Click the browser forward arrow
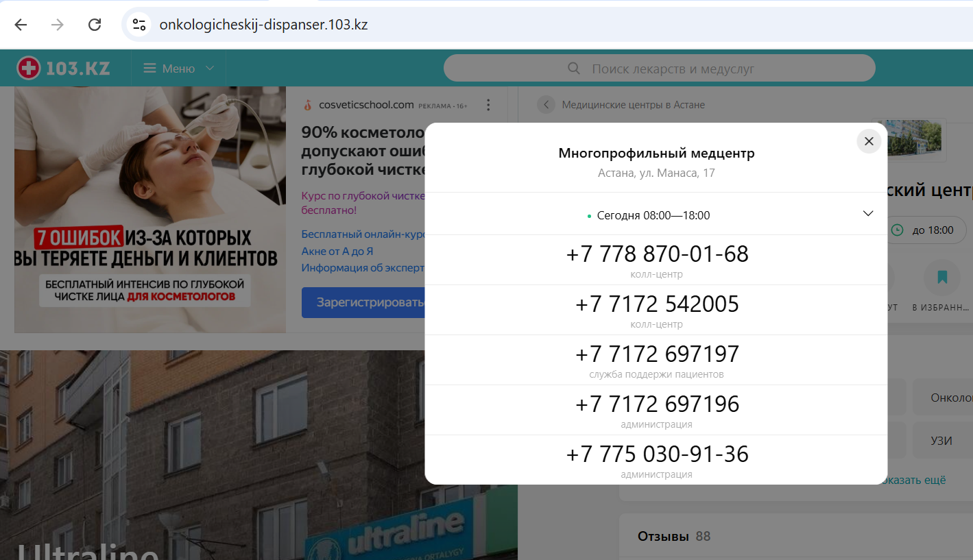Screen dimensions: 973x560 [x=58, y=25]
